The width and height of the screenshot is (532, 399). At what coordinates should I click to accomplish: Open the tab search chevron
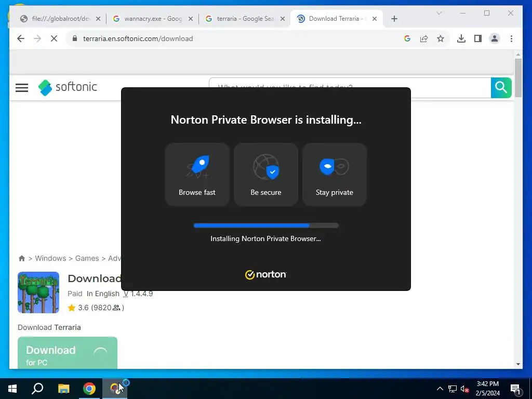438,13
